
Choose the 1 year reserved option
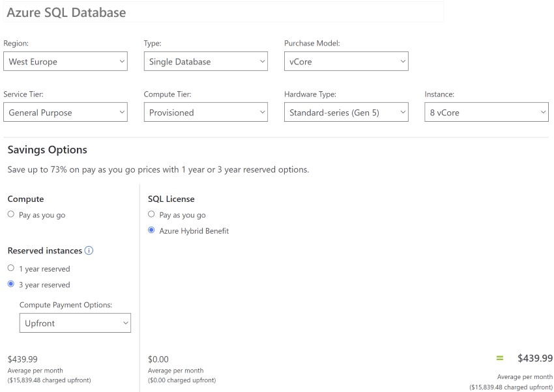11,268
